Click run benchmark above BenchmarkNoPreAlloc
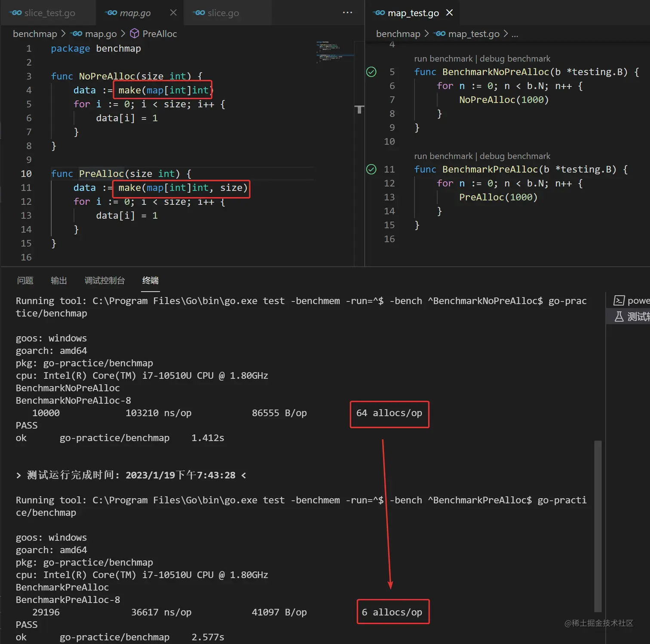650x644 pixels. [443, 58]
